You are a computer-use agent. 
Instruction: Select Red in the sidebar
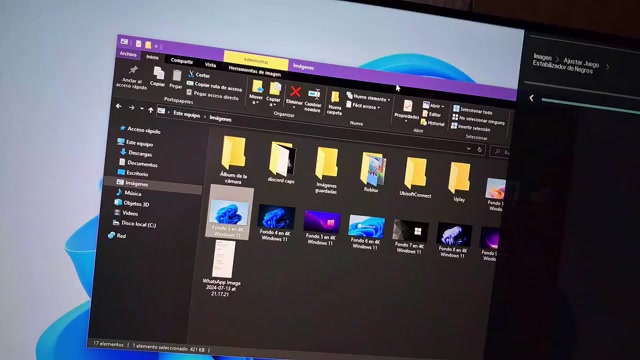click(117, 235)
